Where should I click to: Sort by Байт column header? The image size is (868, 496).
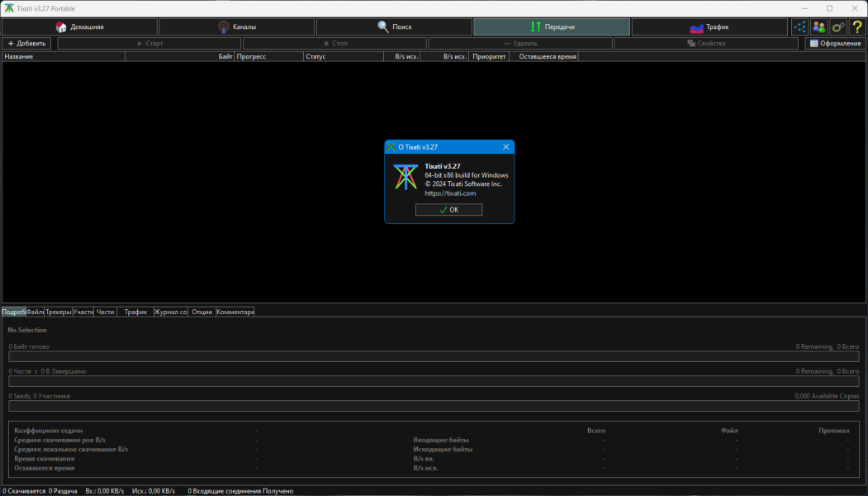pyautogui.click(x=180, y=56)
